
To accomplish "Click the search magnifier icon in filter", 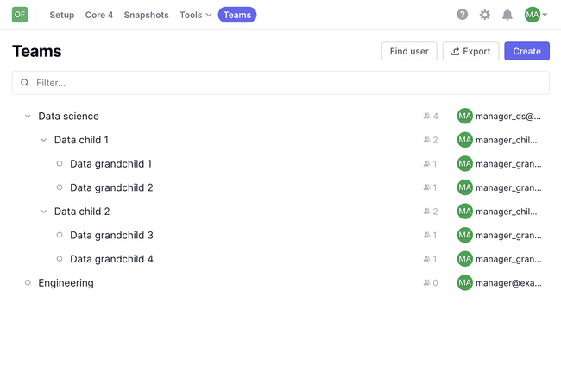I will (25, 83).
